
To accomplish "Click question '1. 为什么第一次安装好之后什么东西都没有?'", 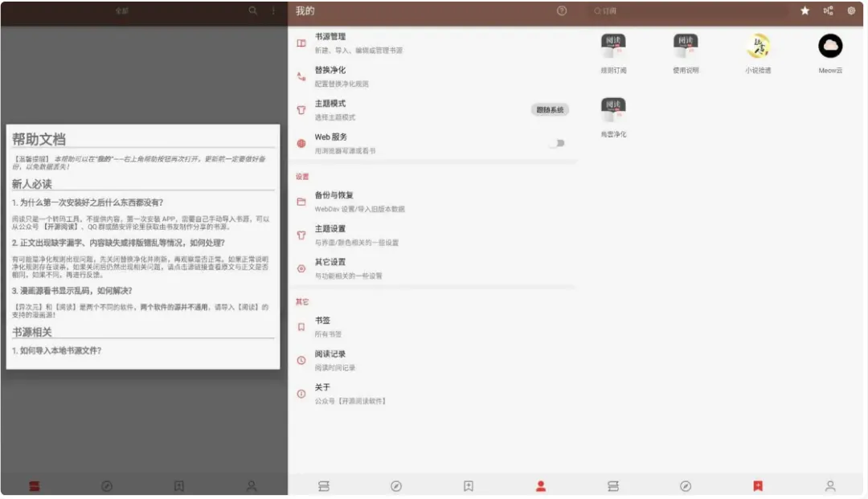I will point(88,202).
